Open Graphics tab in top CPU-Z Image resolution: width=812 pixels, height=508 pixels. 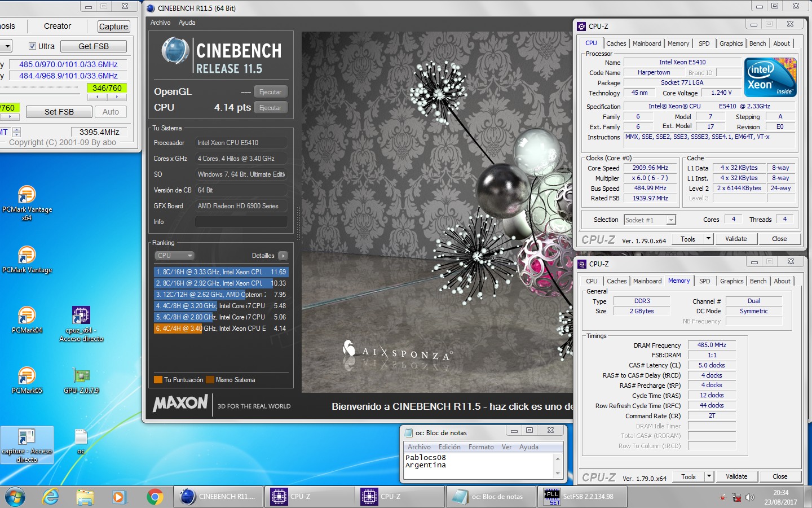[731, 43]
